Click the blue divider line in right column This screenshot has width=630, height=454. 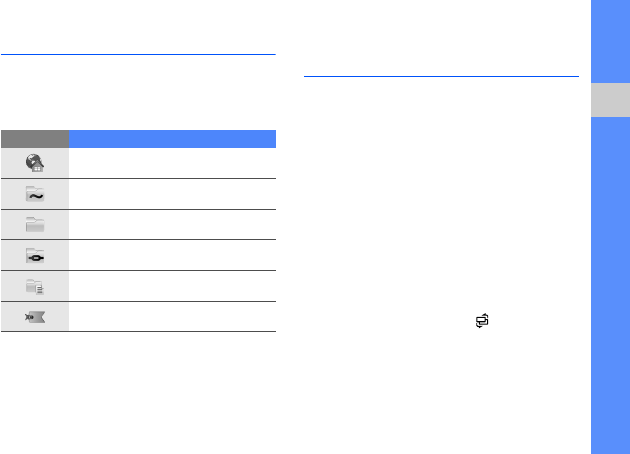click(440, 74)
